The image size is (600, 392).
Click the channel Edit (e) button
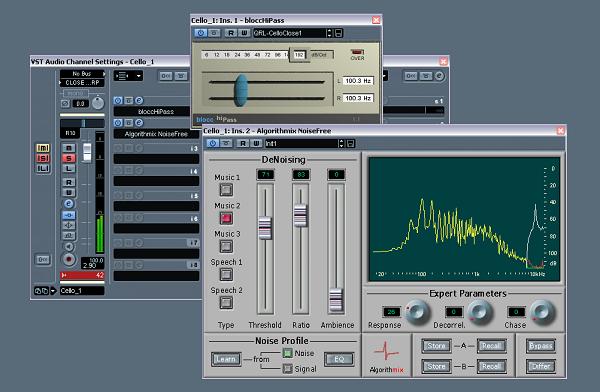pos(68,204)
